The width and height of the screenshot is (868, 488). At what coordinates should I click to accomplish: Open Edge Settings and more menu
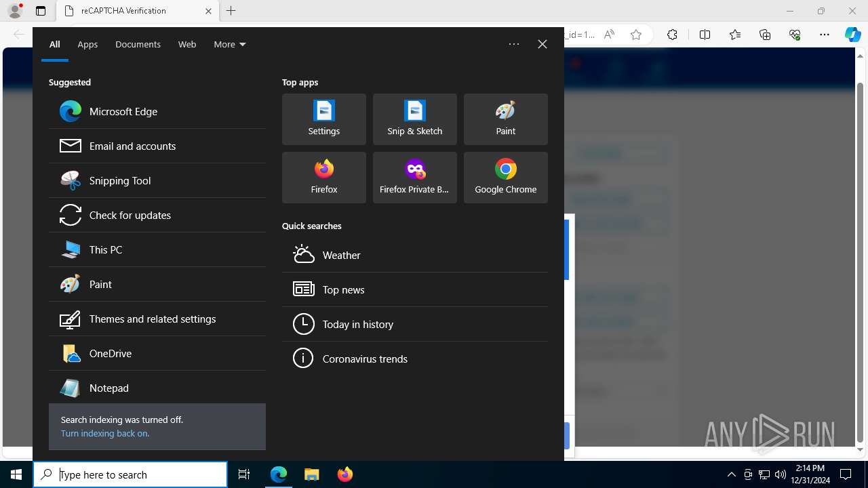(825, 35)
